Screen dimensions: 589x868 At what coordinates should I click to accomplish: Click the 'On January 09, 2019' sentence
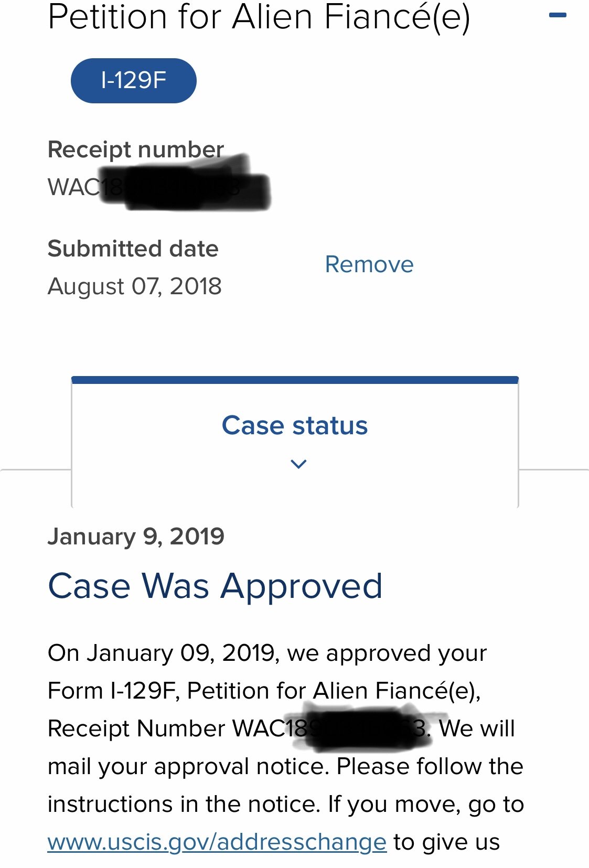pos(267,653)
